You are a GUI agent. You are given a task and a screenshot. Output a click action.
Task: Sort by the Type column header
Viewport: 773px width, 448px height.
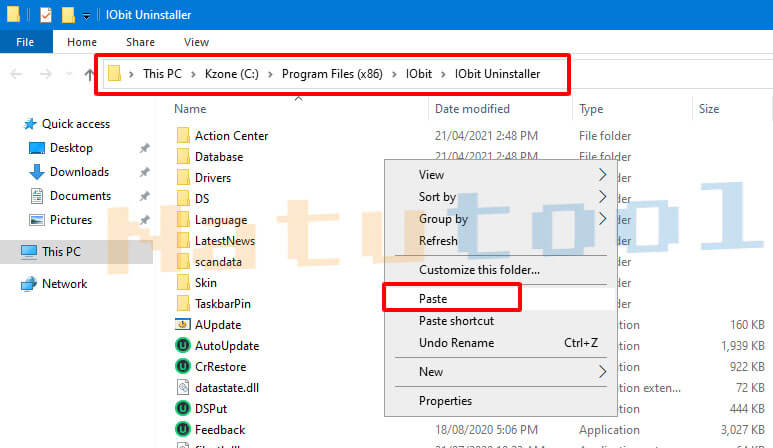591,109
